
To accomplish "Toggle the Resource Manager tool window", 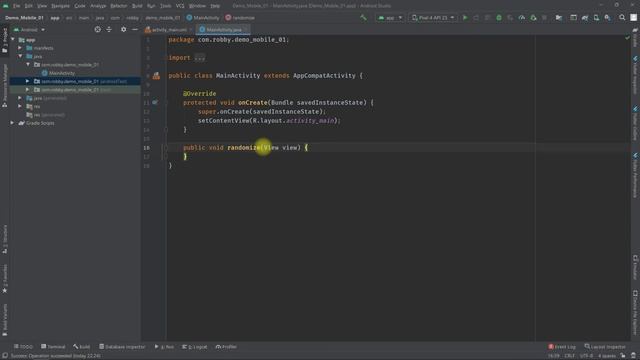I will [5, 86].
